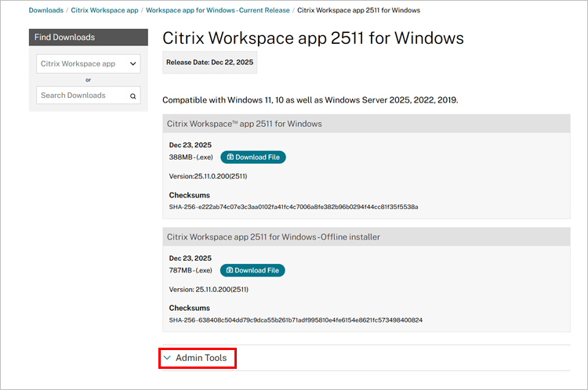Image resolution: width=588 pixels, height=390 pixels.
Task: Open the Citrix Workspace app breadcrumb link
Action: click(104, 10)
